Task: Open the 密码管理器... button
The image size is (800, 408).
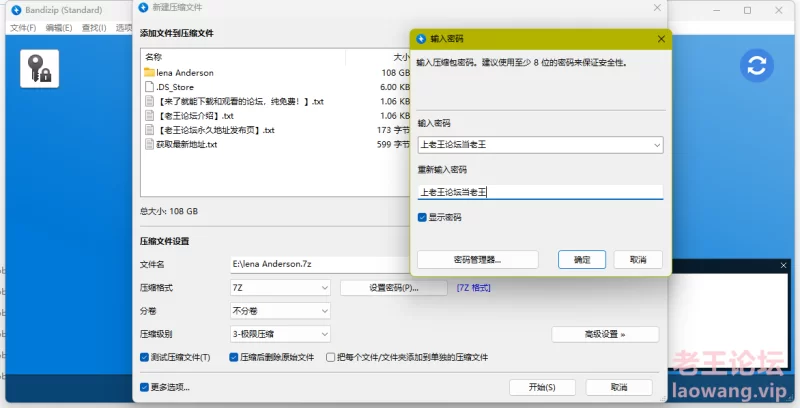Action: point(478,260)
